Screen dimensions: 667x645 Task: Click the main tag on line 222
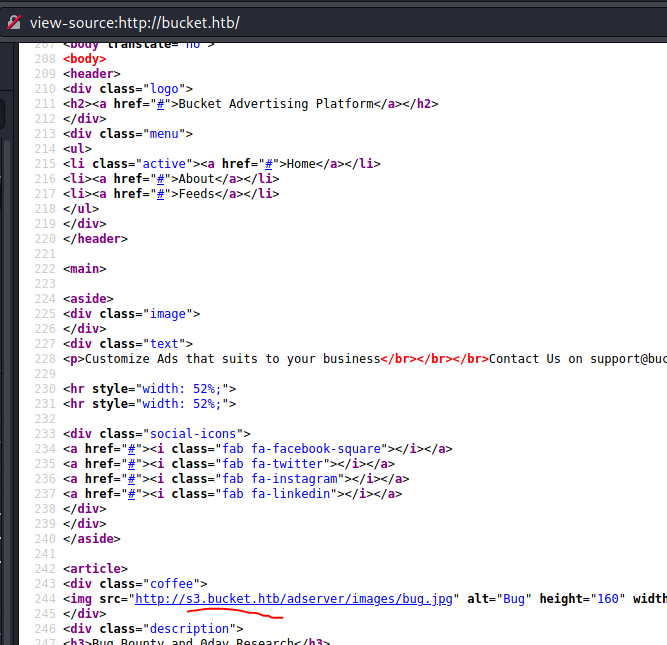(x=84, y=269)
